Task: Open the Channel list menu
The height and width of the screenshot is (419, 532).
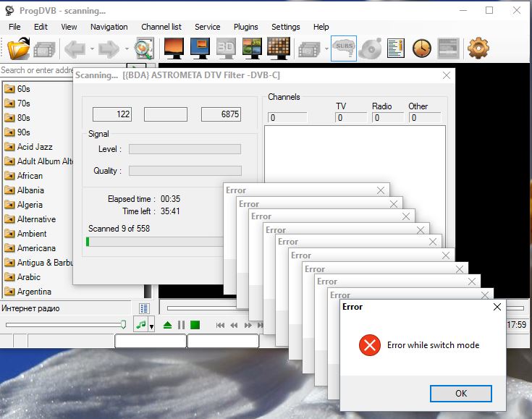Action: click(161, 27)
